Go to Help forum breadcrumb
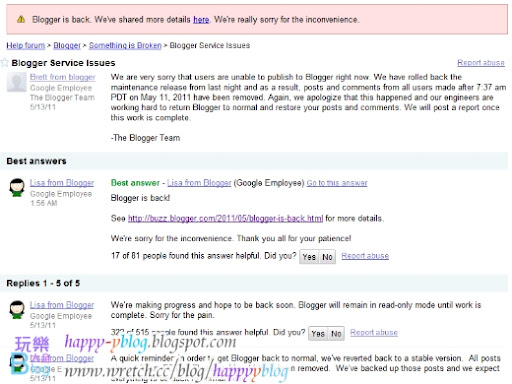Image resolution: width=512 pixels, height=384 pixels. [26, 45]
